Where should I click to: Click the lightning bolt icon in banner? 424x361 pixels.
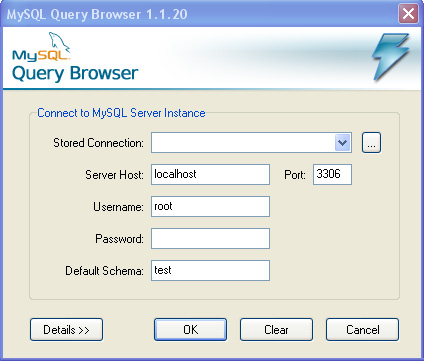[391, 57]
